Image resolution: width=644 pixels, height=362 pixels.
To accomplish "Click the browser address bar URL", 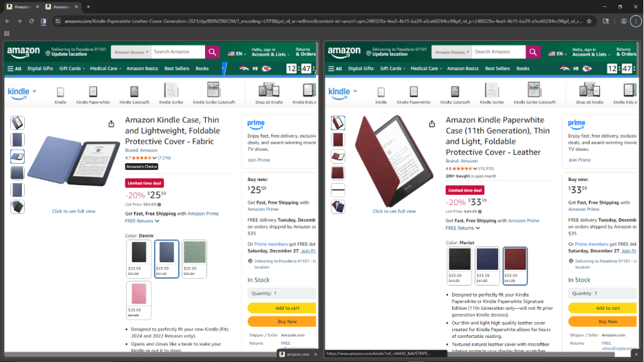I will pos(323,21).
